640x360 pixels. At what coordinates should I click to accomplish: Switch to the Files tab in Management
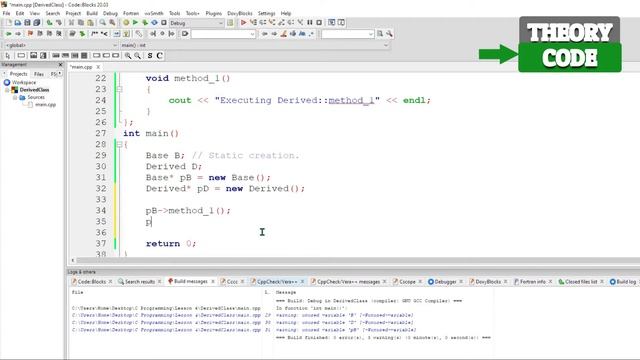[x=39, y=74]
